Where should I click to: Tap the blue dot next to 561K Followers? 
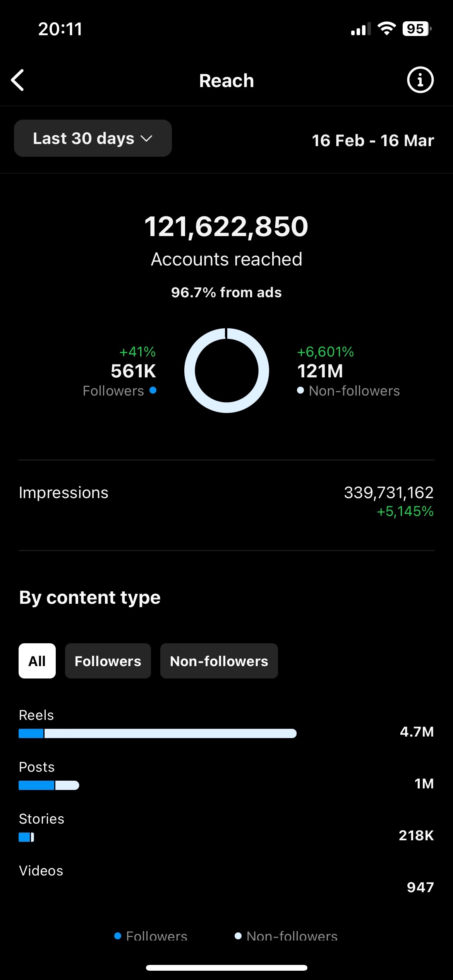click(x=153, y=391)
